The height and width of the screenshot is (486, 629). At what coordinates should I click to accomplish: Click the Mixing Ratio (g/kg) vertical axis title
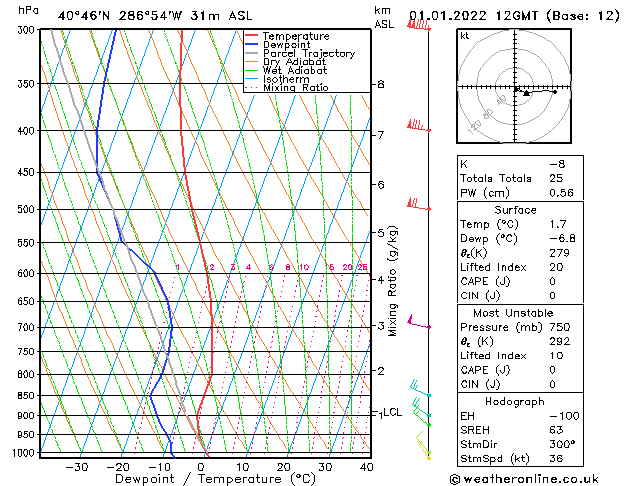(392, 281)
